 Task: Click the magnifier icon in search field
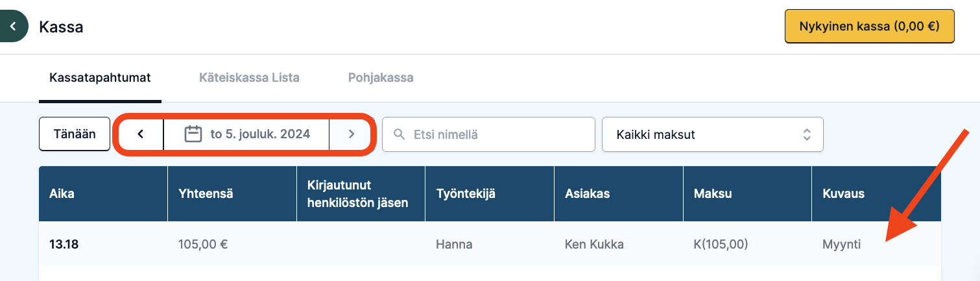(x=400, y=134)
